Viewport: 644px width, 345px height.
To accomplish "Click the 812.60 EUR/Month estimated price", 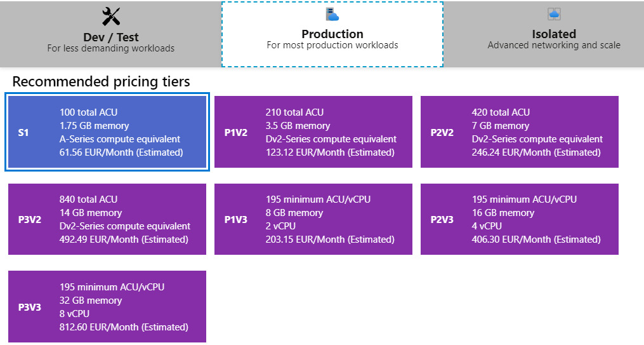I will [124, 327].
